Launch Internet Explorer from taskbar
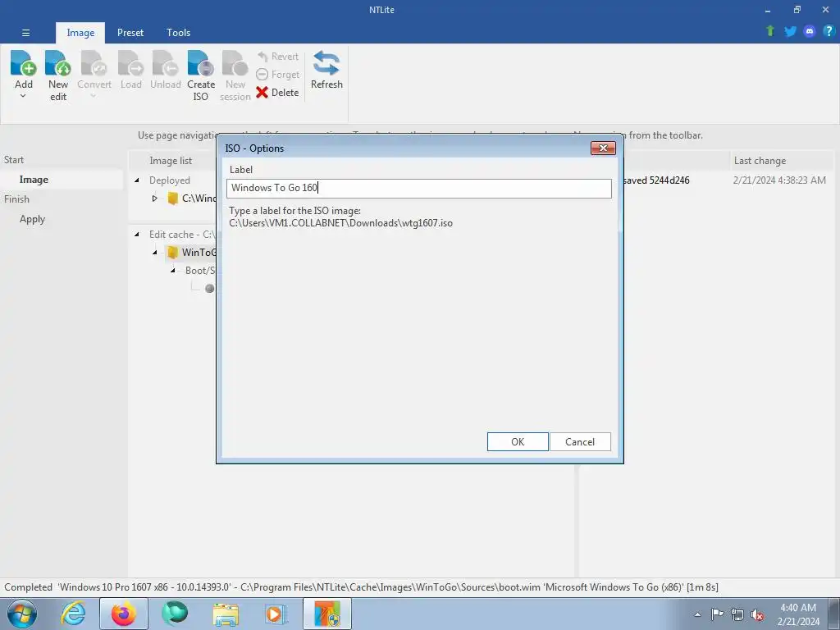 (x=73, y=614)
